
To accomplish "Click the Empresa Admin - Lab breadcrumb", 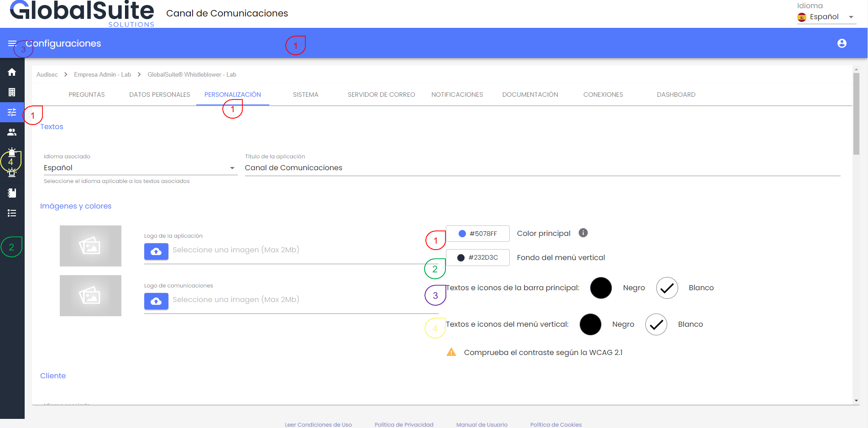I will [102, 74].
